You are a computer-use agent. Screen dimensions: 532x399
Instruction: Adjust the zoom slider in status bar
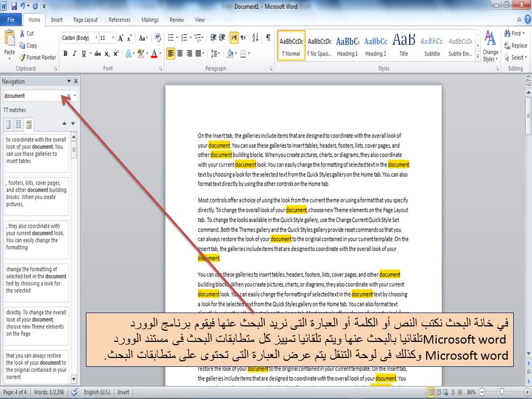[503, 392]
